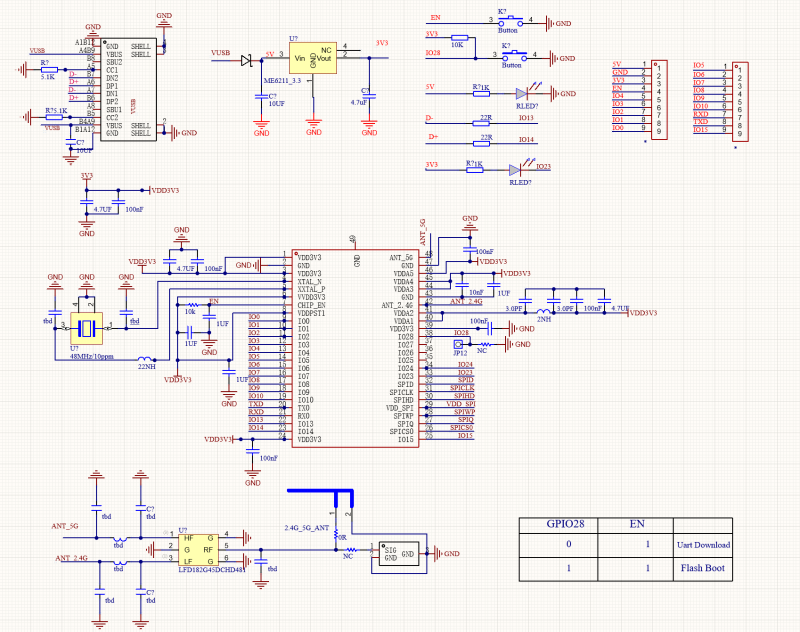Select the 48MHz/10ppm crystal component
The image size is (800, 632).
pos(87,328)
